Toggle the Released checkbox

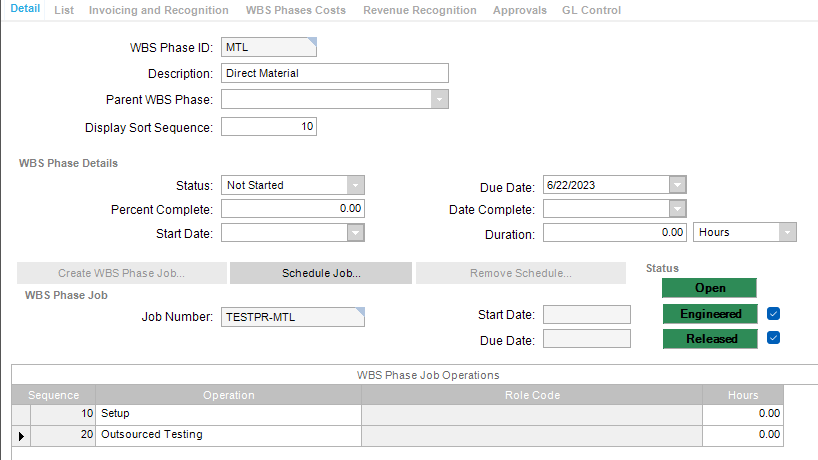(x=773, y=338)
